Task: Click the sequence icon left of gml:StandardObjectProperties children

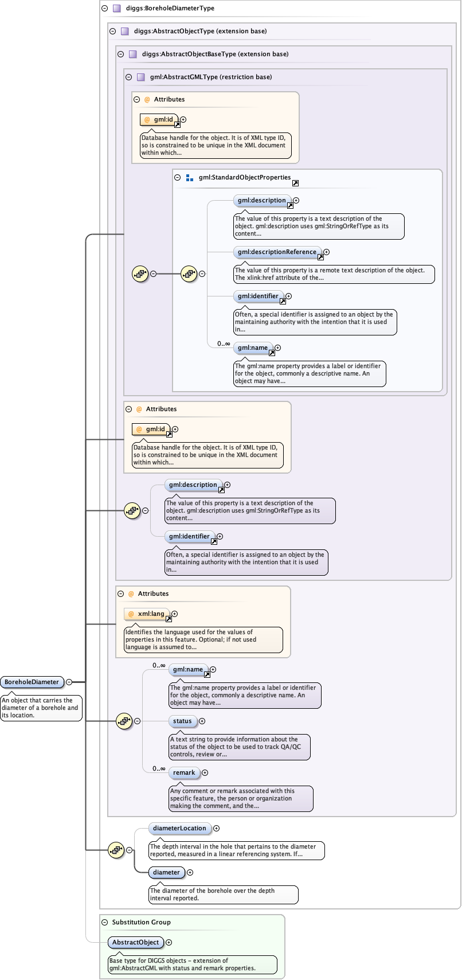Action: pyautogui.click(x=189, y=274)
